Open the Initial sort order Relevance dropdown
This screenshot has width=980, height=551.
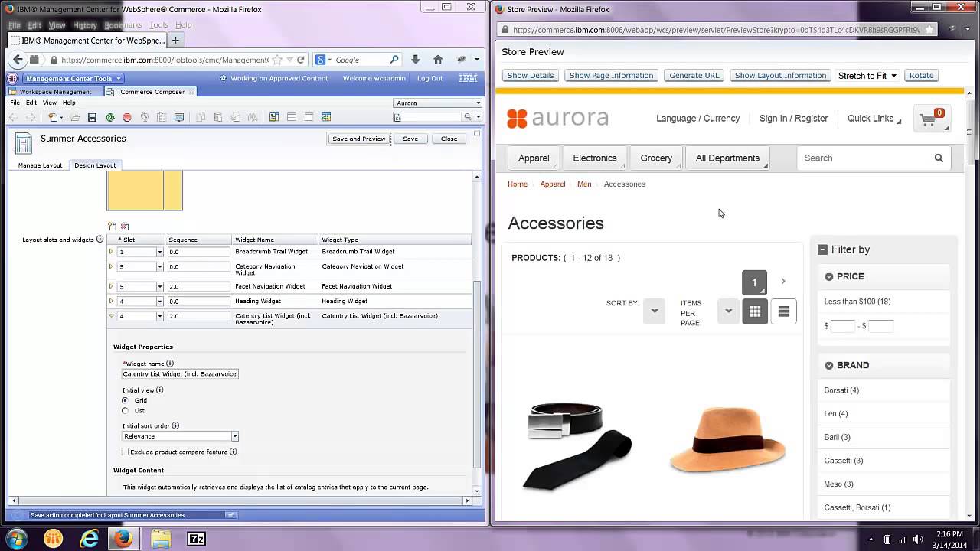click(234, 436)
